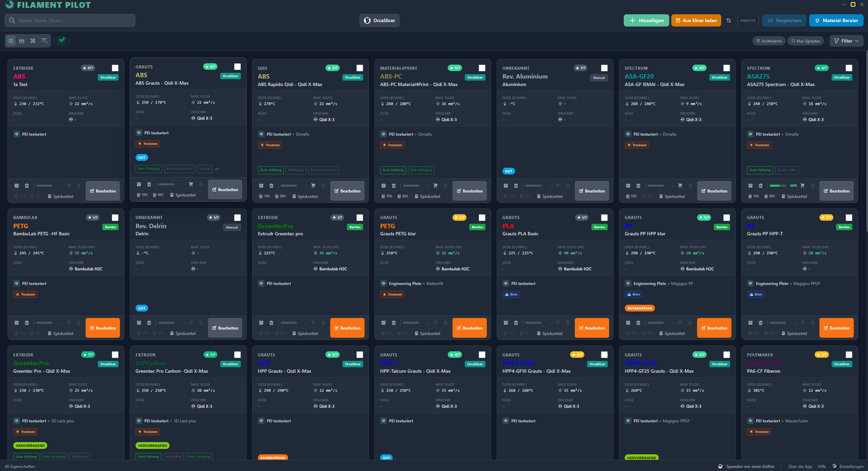Check the ASA-GF20 Spectrum card checkbox
The height and width of the screenshot is (471, 868).
[727, 68]
